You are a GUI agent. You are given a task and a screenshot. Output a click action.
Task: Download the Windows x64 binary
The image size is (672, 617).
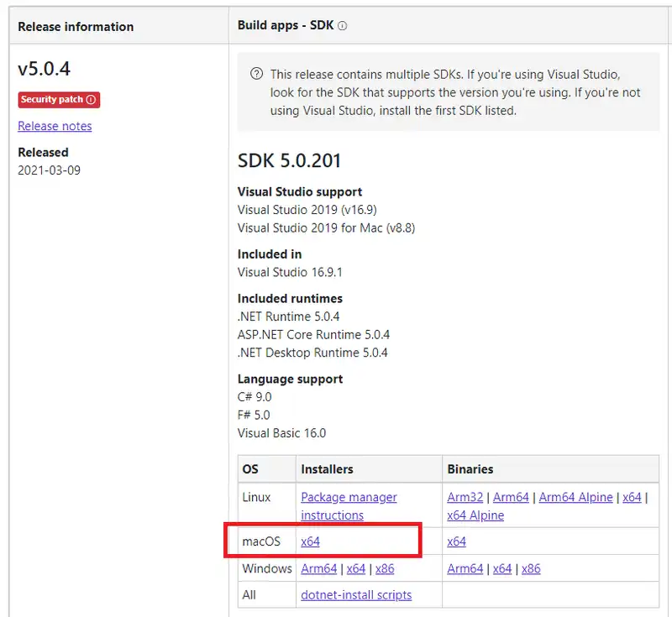tap(502, 568)
